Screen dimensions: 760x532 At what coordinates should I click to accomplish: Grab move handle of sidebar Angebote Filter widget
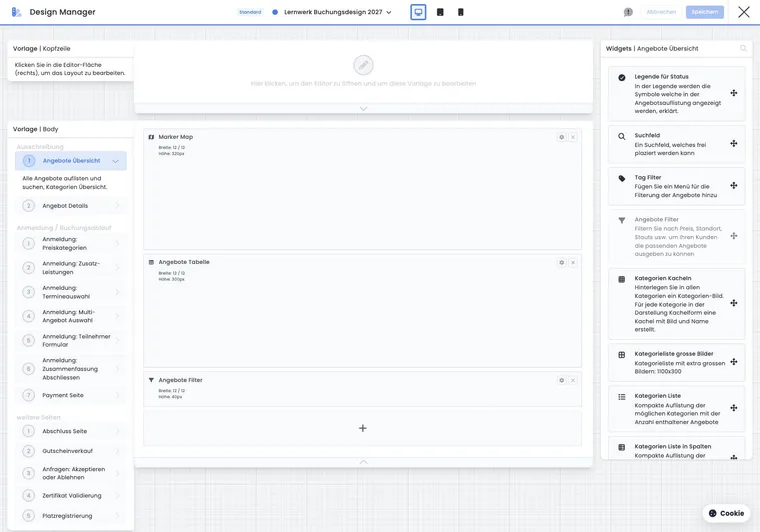coord(734,236)
